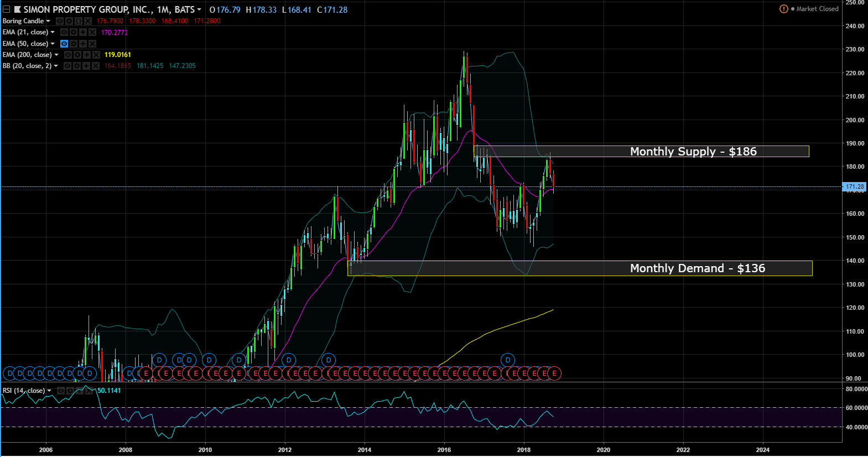Image resolution: width=868 pixels, height=457 pixels.
Task: Remove the EMA (50, close) indicator
Action: point(92,44)
